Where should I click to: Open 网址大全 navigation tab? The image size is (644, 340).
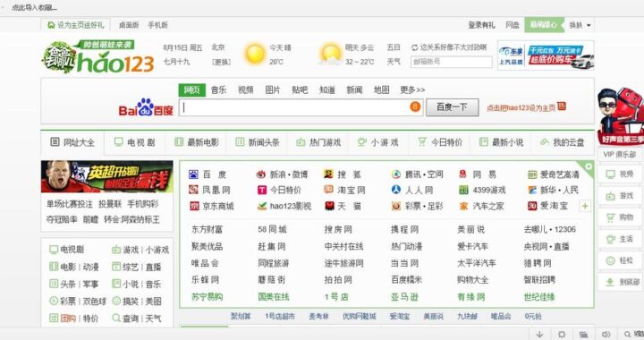(72, 142)
